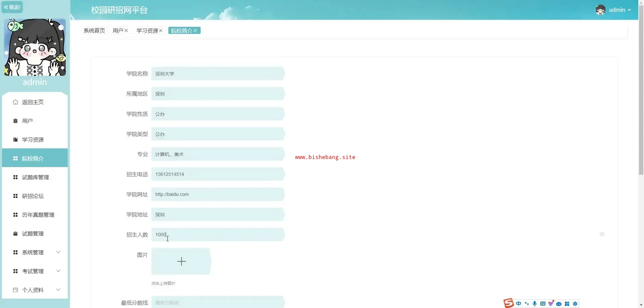Click the briefcase icon beside 试题管理

tap(15, 234)
